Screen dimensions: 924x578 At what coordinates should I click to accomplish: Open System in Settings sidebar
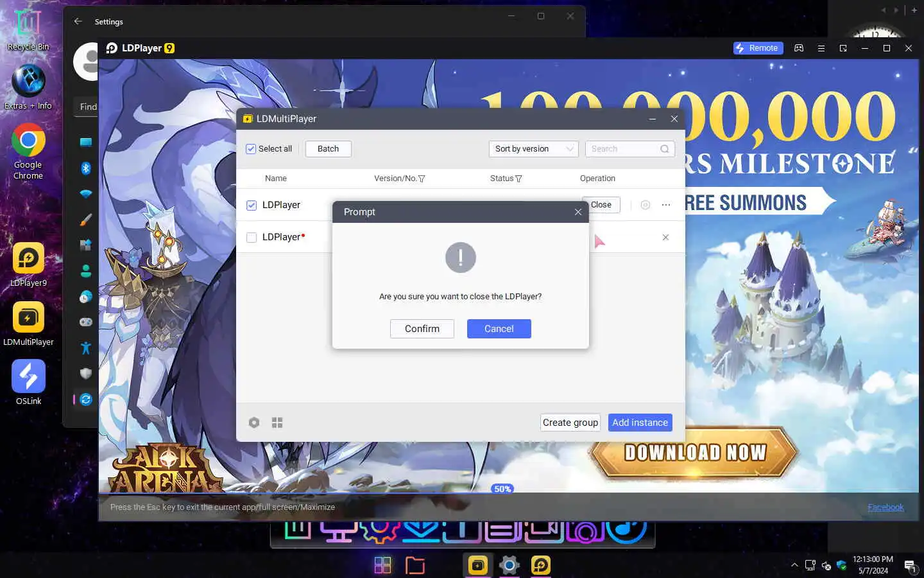tap(86, 142)
